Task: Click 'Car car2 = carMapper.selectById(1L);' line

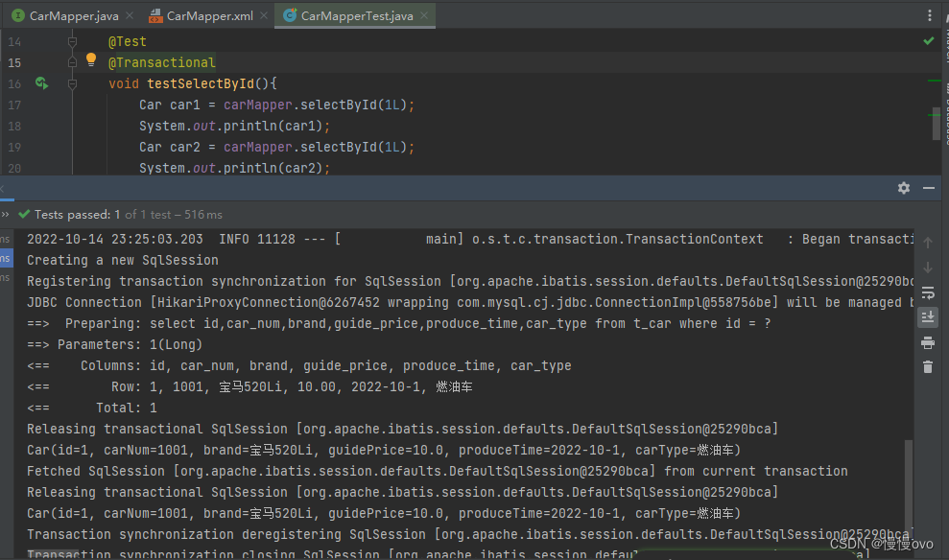Action: click(x=276, y=147)
